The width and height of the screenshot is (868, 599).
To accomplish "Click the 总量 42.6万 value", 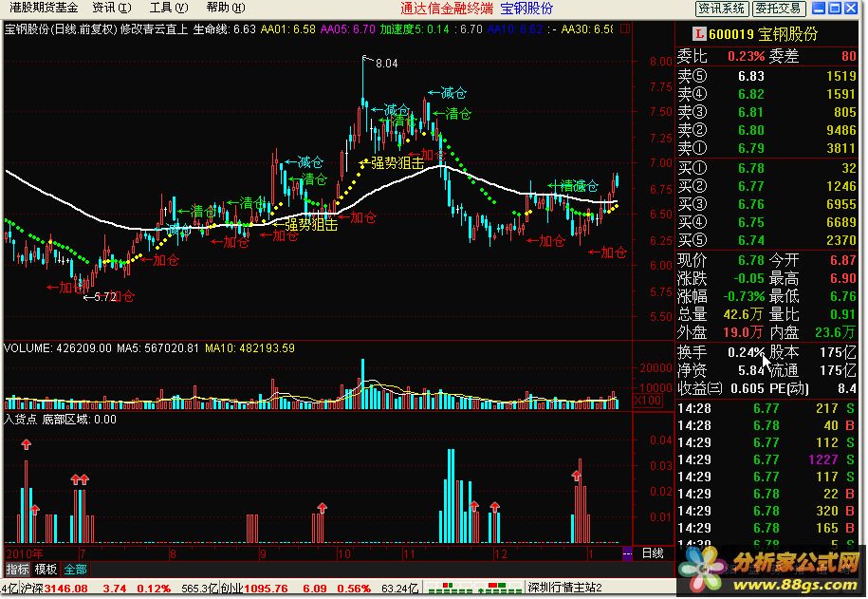I will tap(744, 315).
